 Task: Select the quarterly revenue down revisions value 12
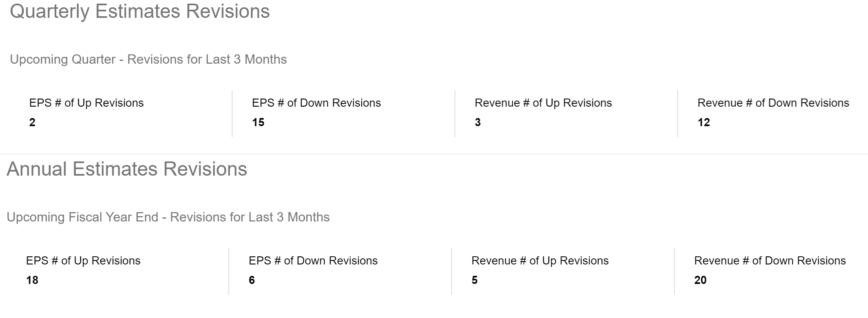704,122
